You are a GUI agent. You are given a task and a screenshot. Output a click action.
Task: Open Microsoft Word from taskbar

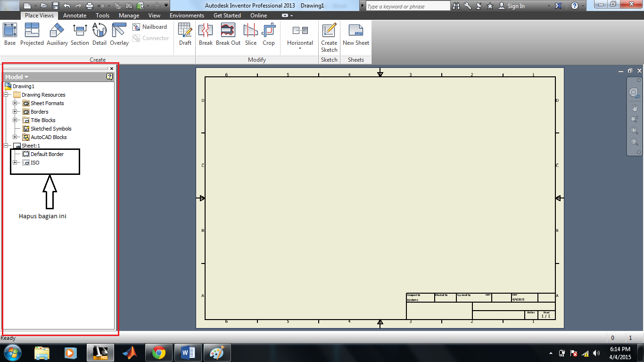tap(188, 353)
